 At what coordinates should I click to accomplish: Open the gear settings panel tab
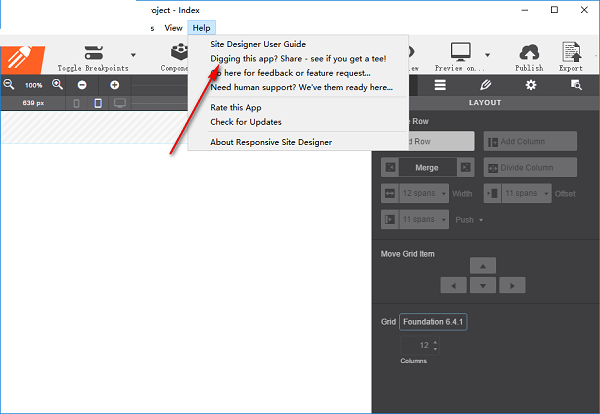click(x=531, y=85)
